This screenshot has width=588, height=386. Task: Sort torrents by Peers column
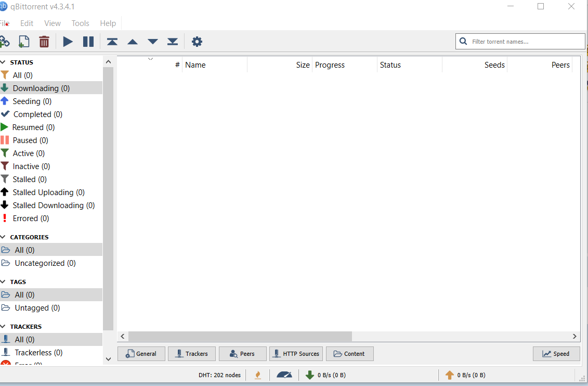[x=539, y=65]
